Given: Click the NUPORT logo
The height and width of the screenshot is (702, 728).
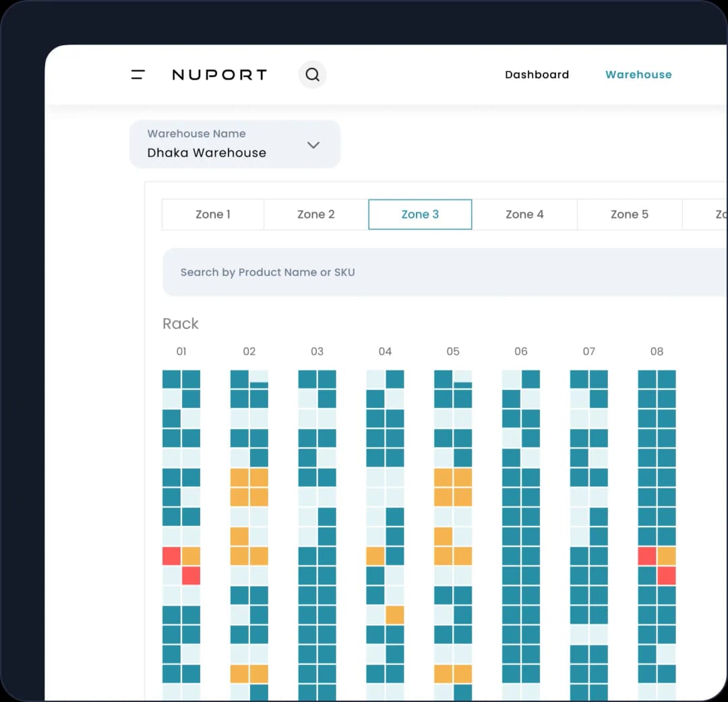Looking at the screenshot, I should [x=220, y=74].
